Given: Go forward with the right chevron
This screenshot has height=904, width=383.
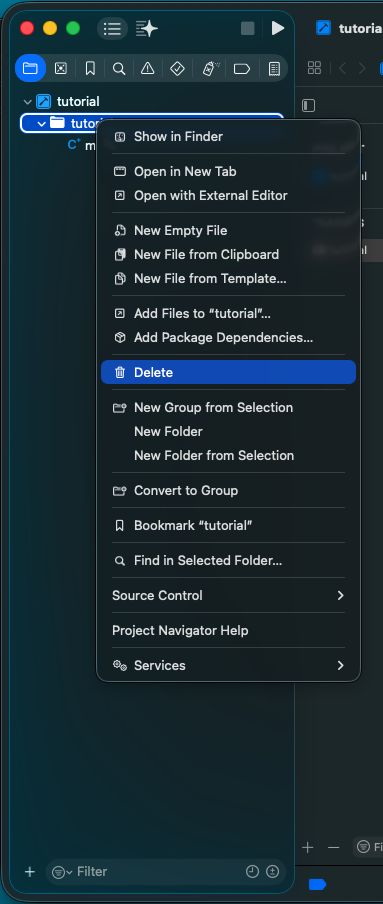Looking at the screenshot, I should pos(362,68).
